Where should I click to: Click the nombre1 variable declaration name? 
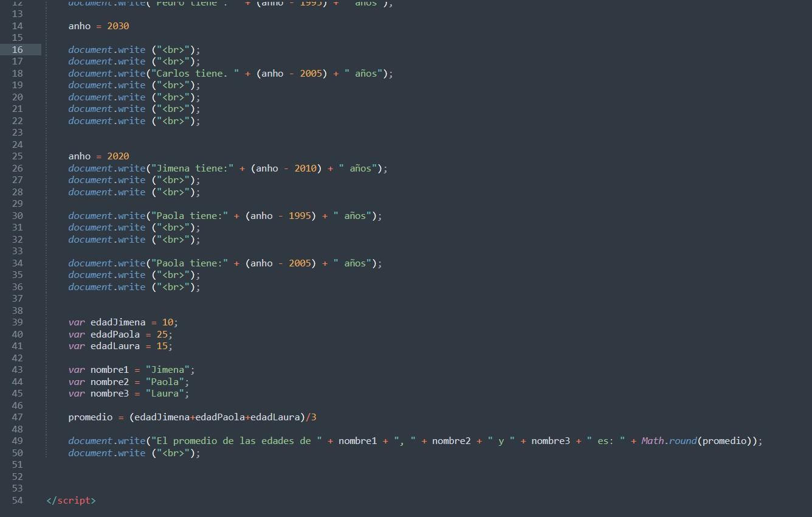(x=109, y=370)
